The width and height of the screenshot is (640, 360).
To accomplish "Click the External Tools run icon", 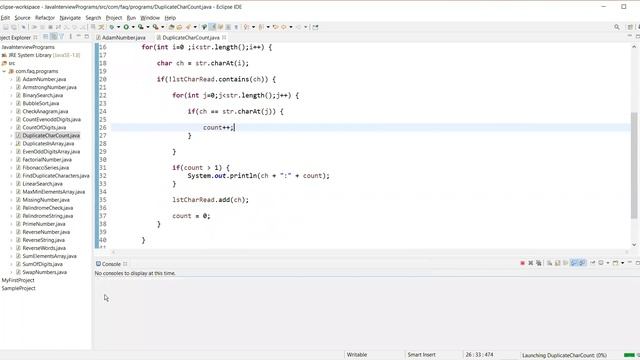I will [x=156, y=27].
